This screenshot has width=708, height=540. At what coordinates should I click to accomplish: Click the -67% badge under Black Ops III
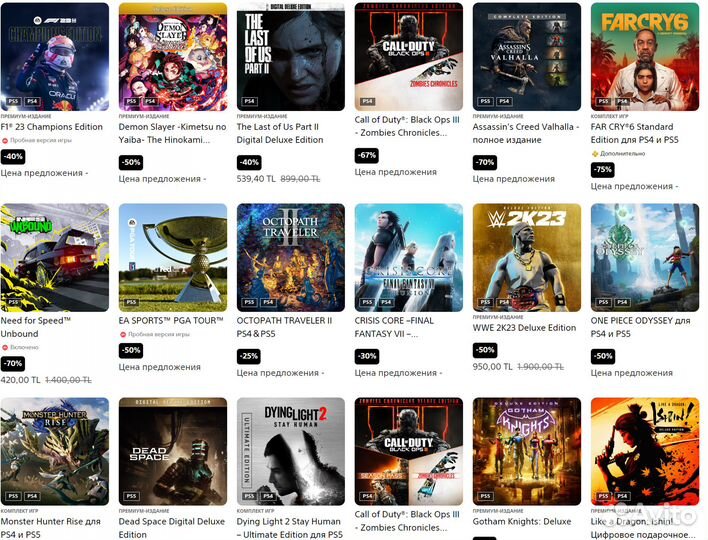coord(367,155)
